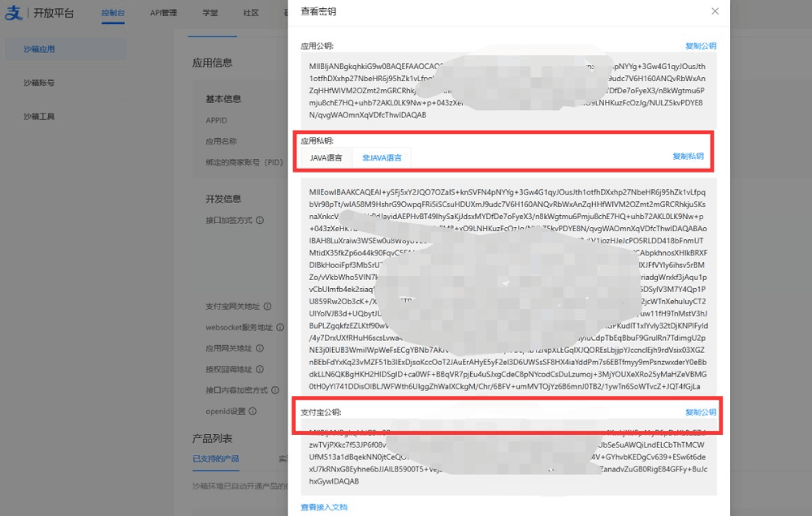
Task: Click the 查看密钥 dialog title
Action: click(x=318, y=11)
